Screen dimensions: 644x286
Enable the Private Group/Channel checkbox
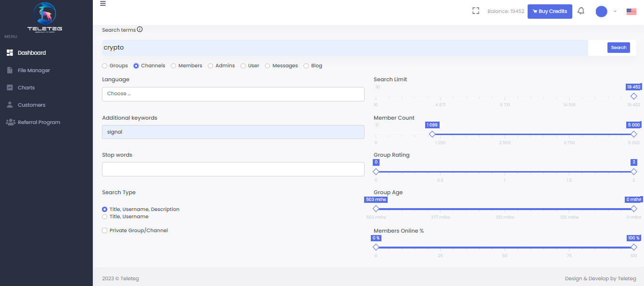[104, 230]
